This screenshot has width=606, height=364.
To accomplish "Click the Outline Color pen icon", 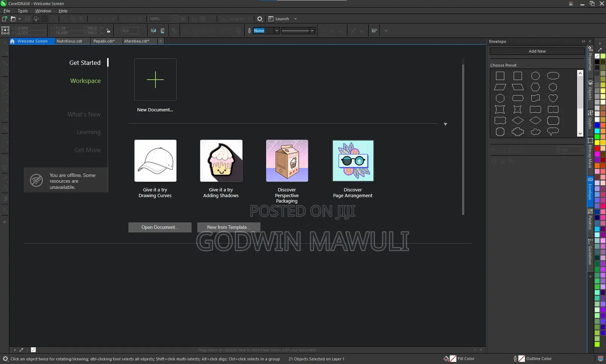I will 515,359.
